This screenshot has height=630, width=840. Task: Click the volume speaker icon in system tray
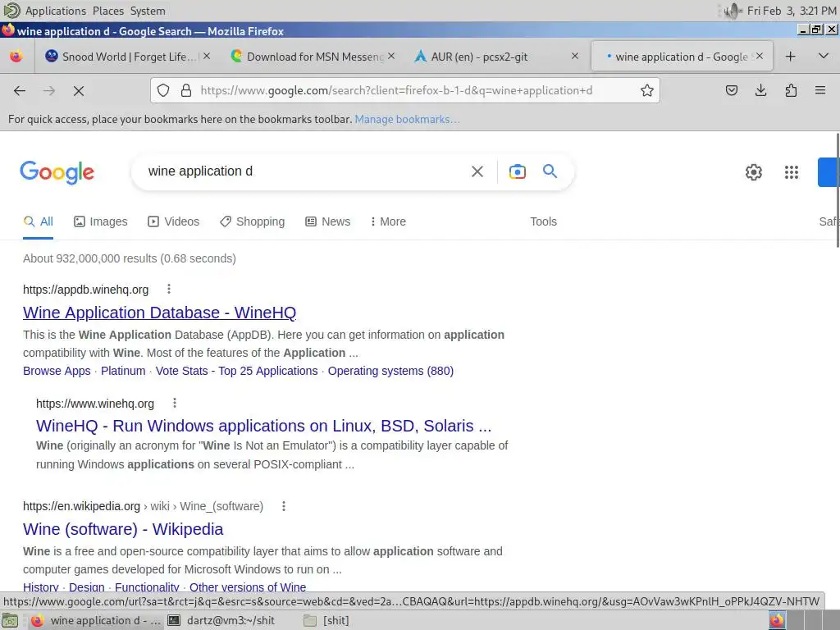click(732, 11)
